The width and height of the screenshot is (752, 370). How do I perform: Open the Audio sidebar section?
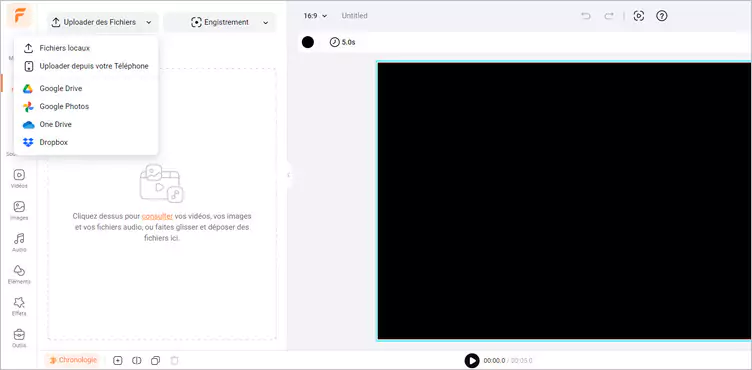point(19,243)
